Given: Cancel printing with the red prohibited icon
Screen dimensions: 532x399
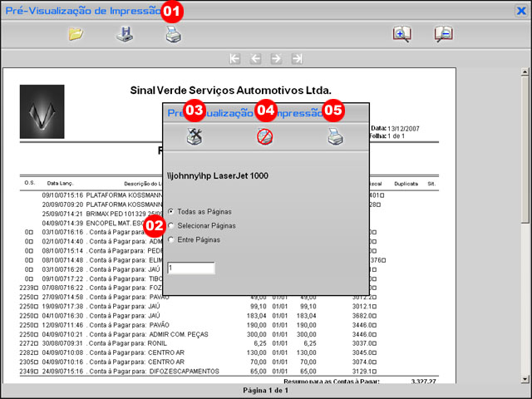Looking at the screenshot, I should [x=264, y=137].
